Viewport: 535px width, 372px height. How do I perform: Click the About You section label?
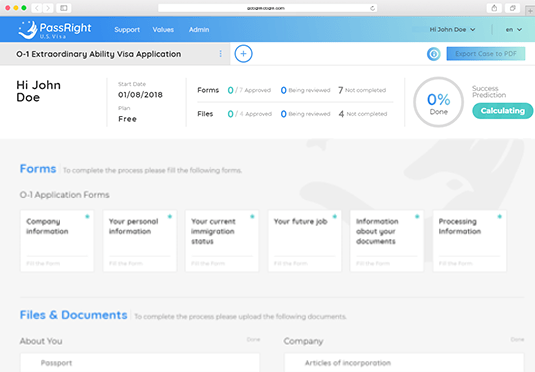41,341
